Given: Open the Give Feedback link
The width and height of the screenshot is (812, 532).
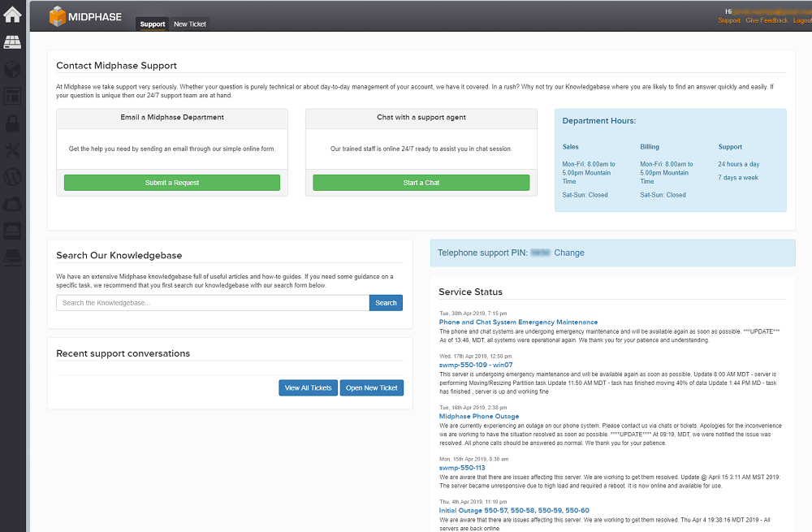Looking at the screenshot, I should click(767, 21).
